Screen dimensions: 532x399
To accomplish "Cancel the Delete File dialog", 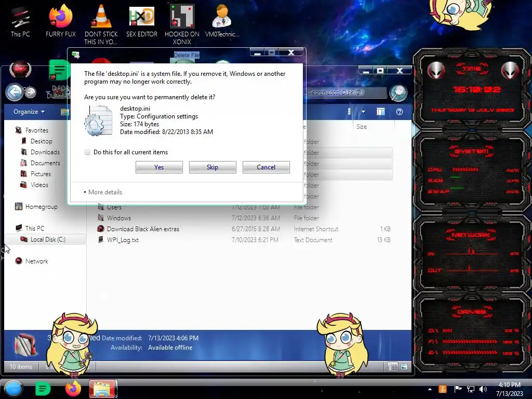I will (x=266, y=167).
